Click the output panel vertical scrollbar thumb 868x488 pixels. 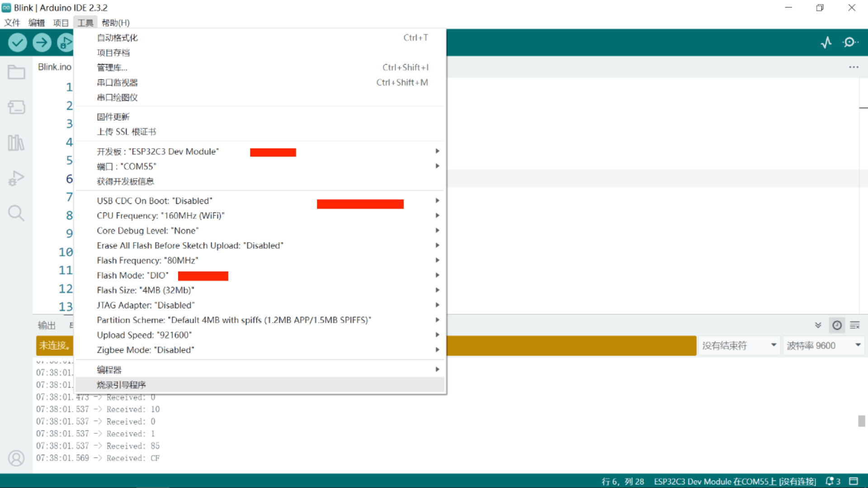pyautogui.click(x=862, y=421)
